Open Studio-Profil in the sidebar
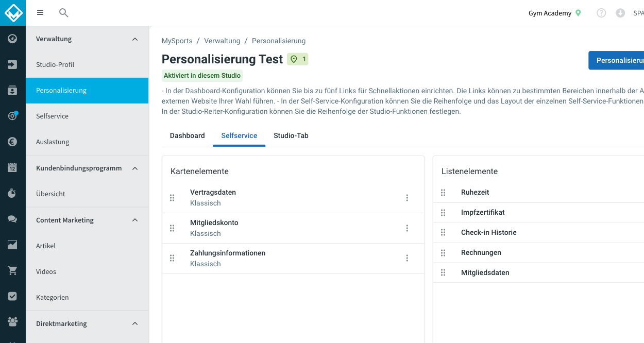The height and width of the screenshot is (343, 644). click(87, 65)
